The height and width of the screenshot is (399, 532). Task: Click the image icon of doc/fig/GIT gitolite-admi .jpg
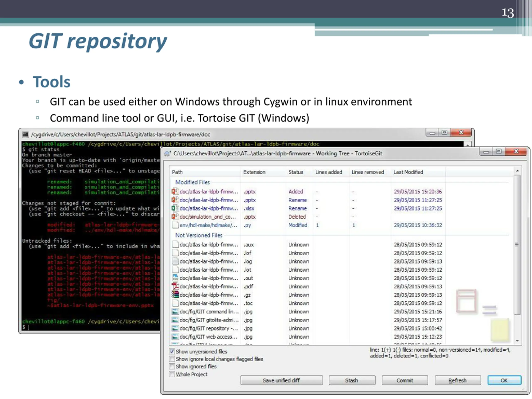175,320
